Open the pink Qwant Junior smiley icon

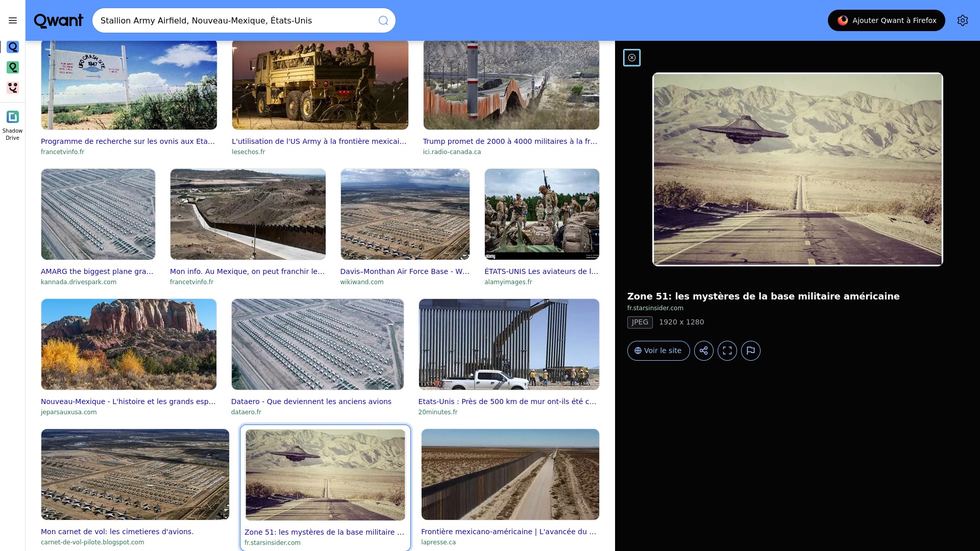click(13, 88)
